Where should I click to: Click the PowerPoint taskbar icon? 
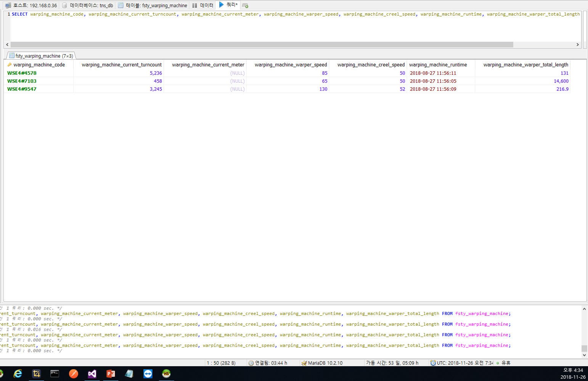(111, 374)
